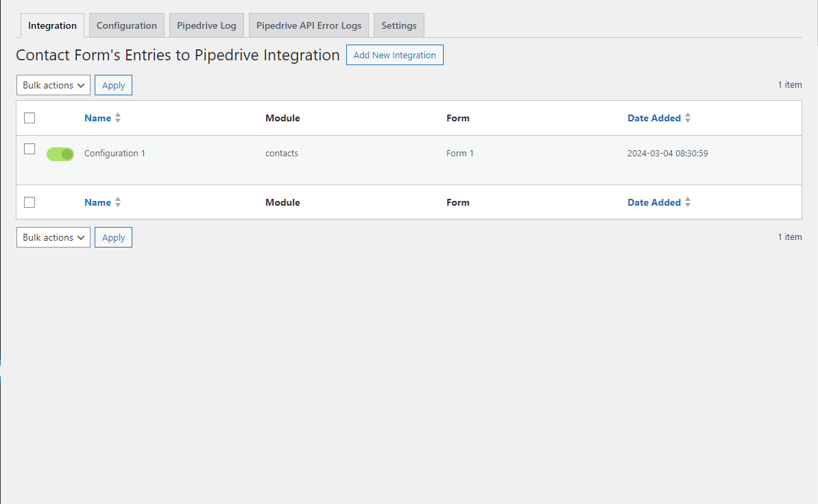Disable the Configuration 1 integration toggle
Image resolution: width=818 pixels, height=504 pixels.
point(60,154)
